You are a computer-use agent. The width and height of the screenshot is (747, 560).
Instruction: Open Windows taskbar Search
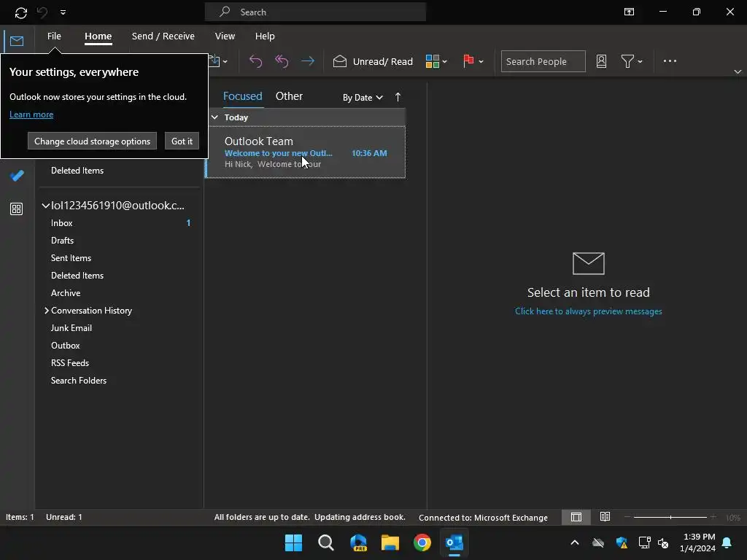(x=326, y=542)
